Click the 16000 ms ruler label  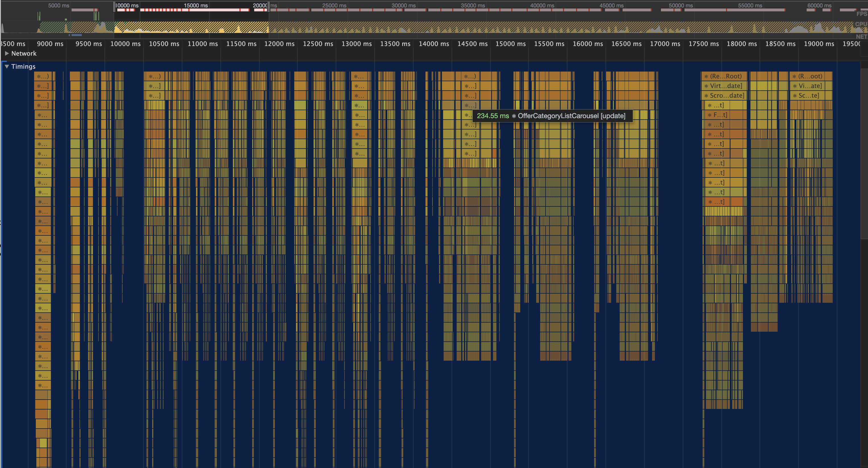pos(588,44)
